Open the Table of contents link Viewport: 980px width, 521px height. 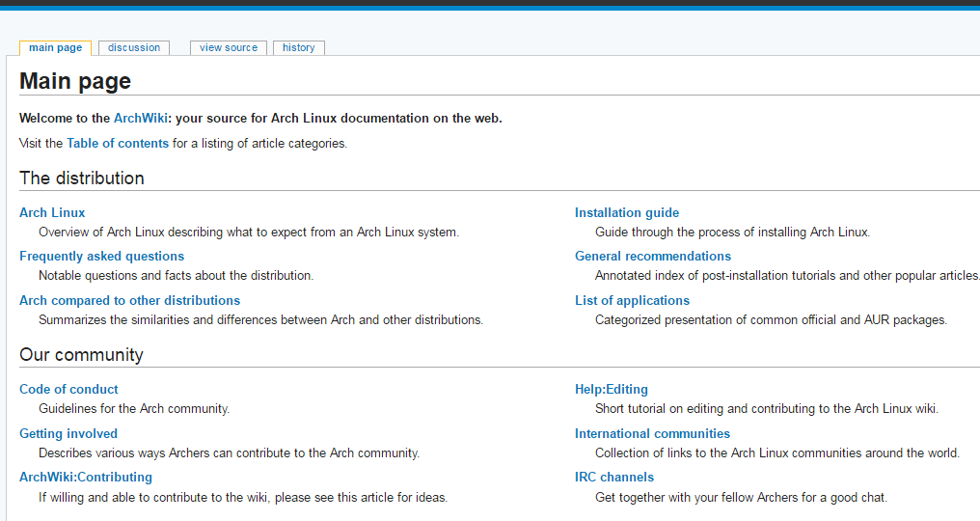118,143
